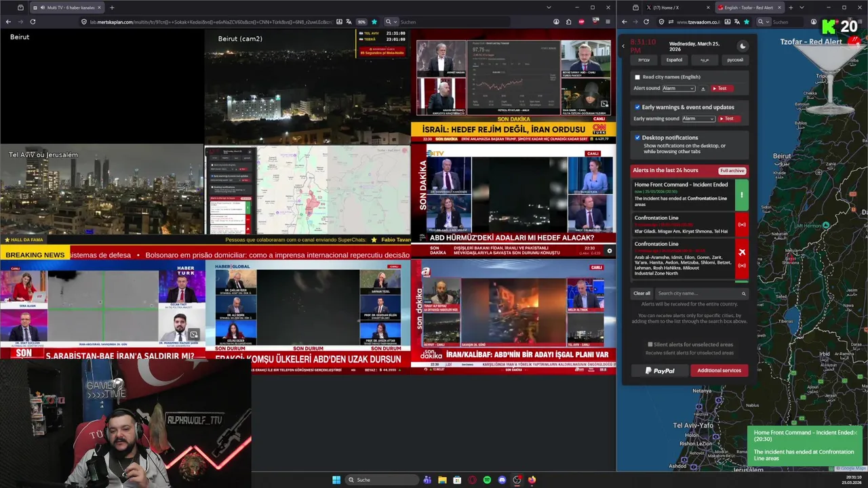
Task: Donate via PayPal button
Action: pyautogui.click(x=660, y=371)
